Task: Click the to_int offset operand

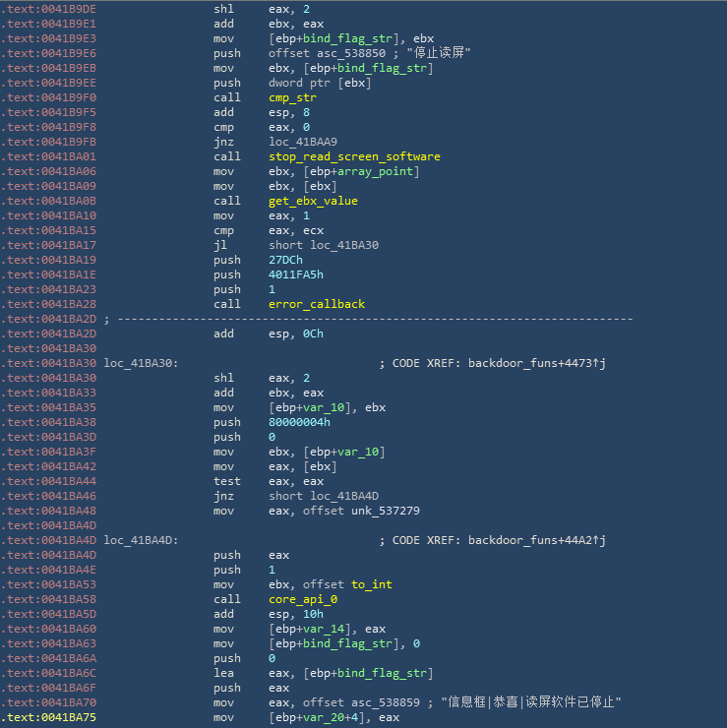Action: [x=371, y=584]
